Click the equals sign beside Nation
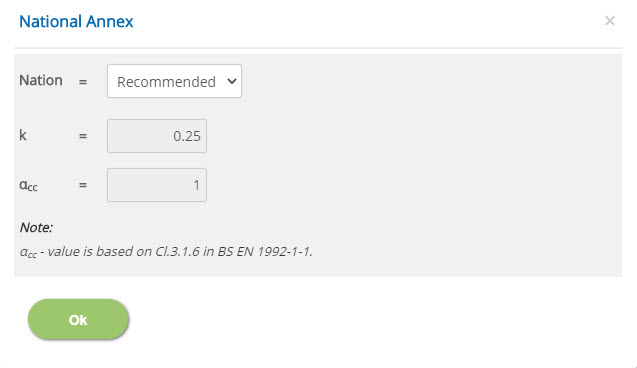The width and height of the screenshot is (637, 368). coord(83,82)
